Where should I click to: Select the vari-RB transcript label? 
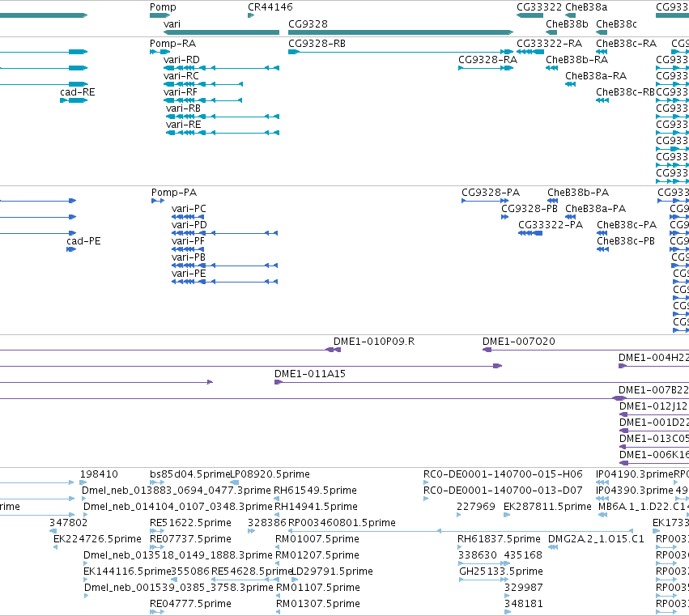coord(183,108)
